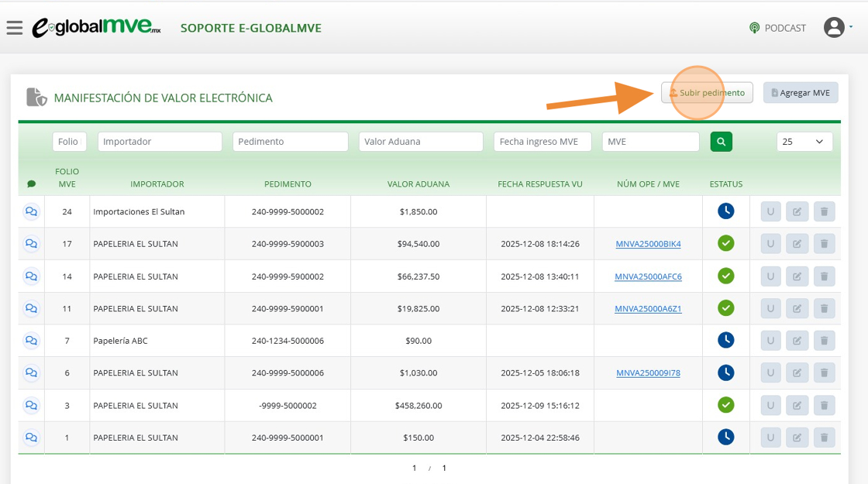Focus the Valor Aduana filter field
Image resolution: width=868 pixels, height=484 pixels.
(x=421, y=142)
